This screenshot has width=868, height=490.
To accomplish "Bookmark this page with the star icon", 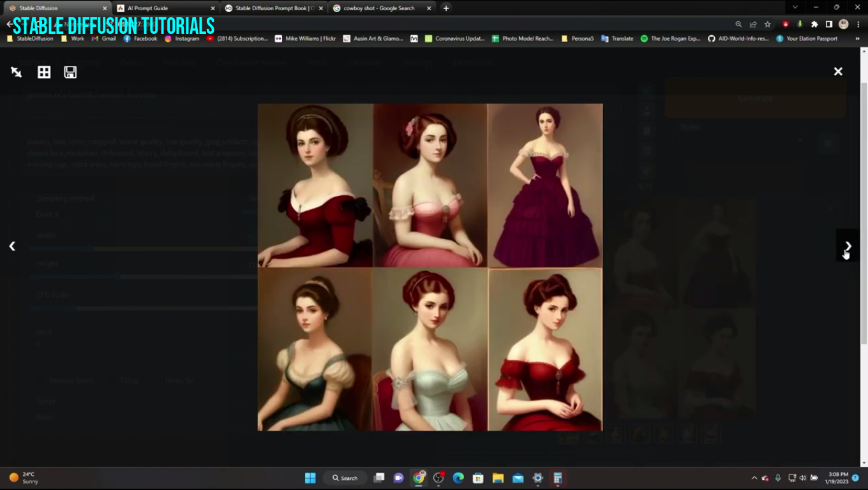I will pyautogui.click(x=768, y=24).
